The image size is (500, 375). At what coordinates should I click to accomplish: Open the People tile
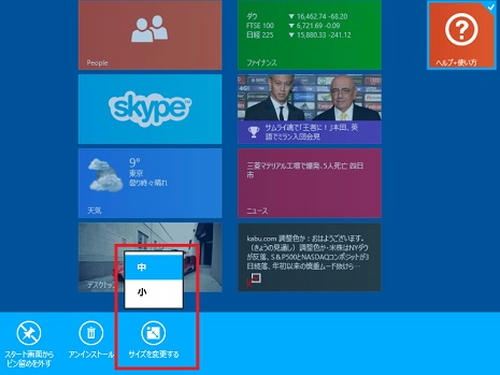tap(150, 35)
